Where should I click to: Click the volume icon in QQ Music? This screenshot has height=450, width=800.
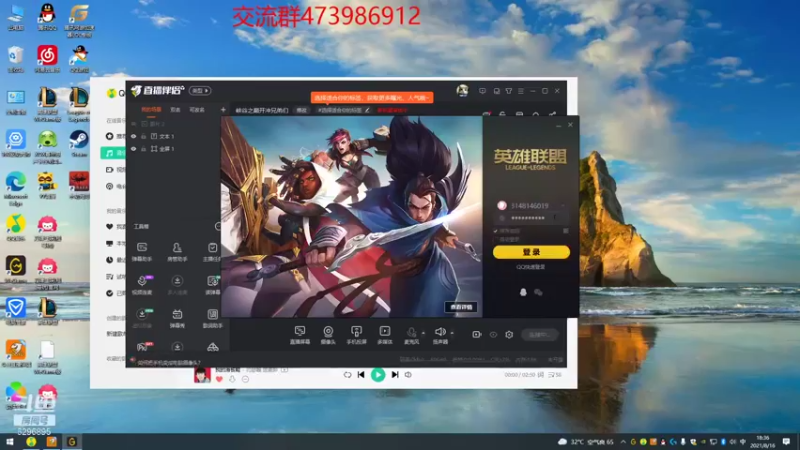[408, 375]
